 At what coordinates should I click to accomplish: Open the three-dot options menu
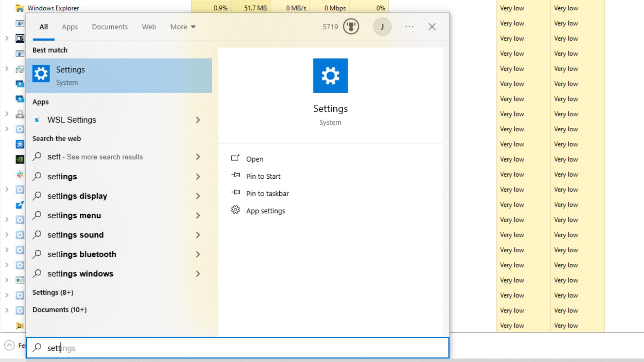coord(409,26)
